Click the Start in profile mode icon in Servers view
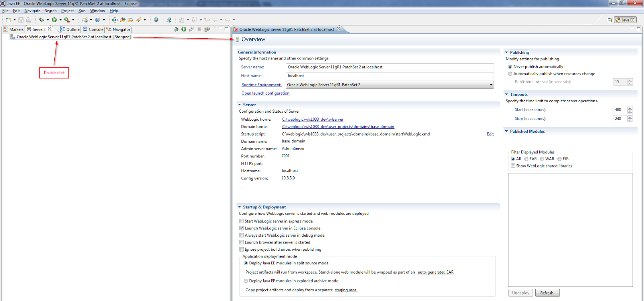 pos(191,29)
